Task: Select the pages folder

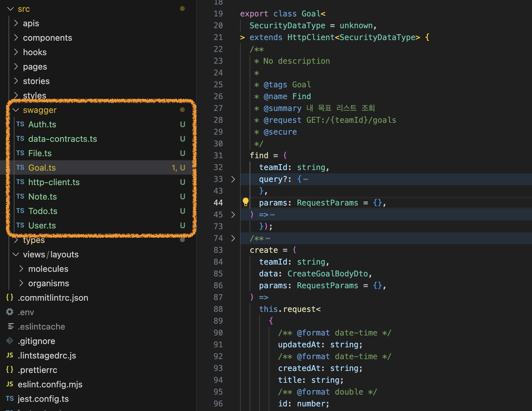Action: pos(35,67)
